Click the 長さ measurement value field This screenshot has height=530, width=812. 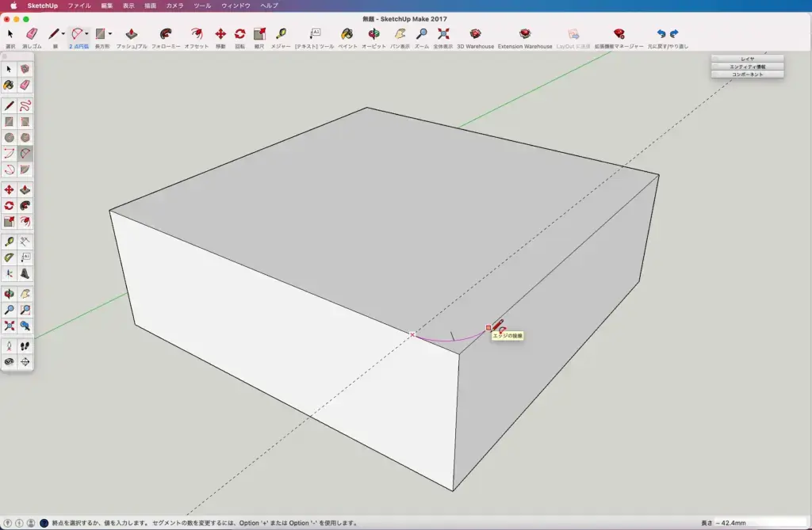(x=760, y=523)
